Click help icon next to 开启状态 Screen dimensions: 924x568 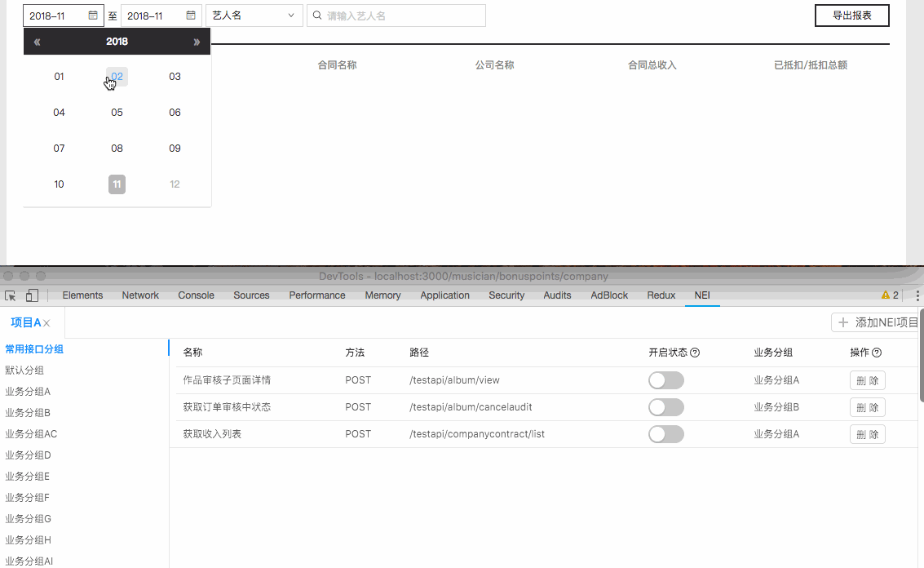click(695, 353)
